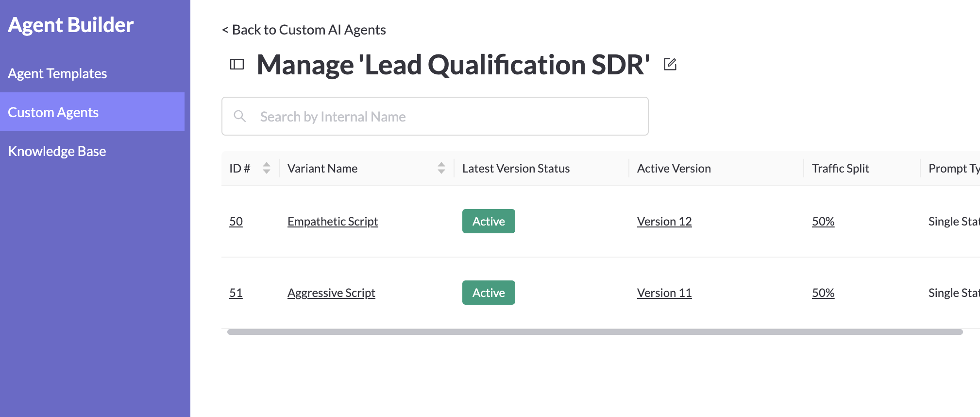This screenshot has width=980, height=417.
Task: Select Custom Agents in sidebar
Action: pos(92,112)
